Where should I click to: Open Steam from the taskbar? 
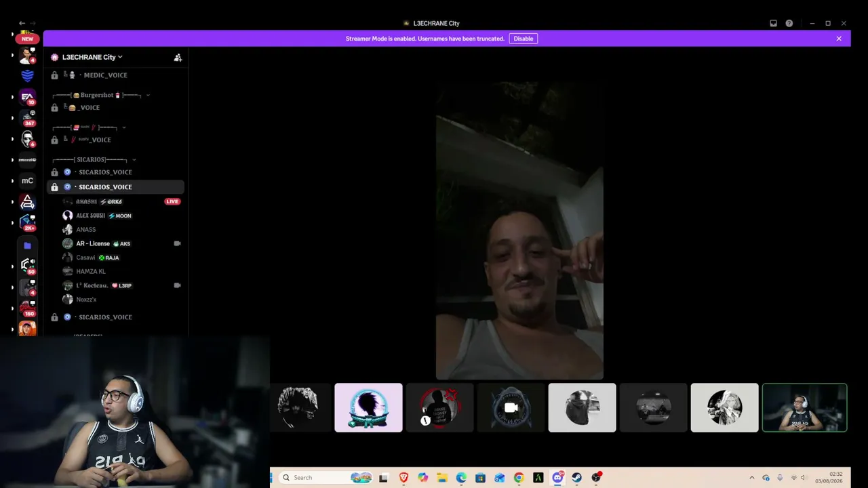pyautogui.click(x=577, y=478)
